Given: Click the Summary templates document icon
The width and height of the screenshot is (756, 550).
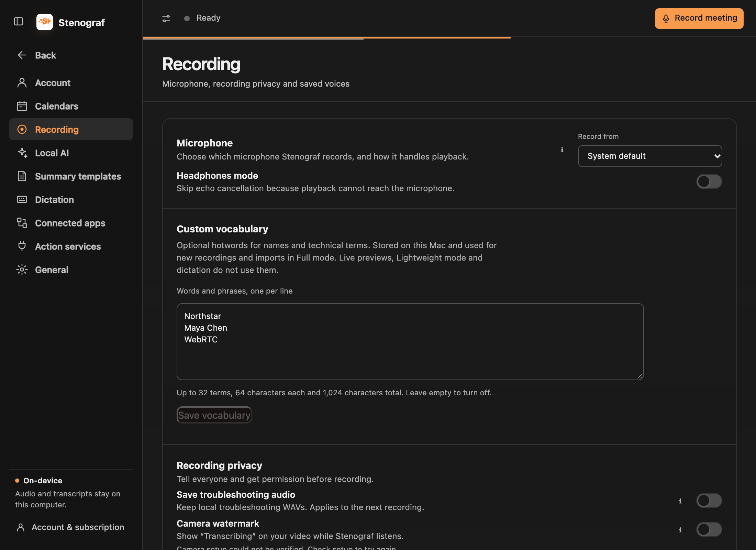Looking at the screenshot, I should click(x=22, y=176).
